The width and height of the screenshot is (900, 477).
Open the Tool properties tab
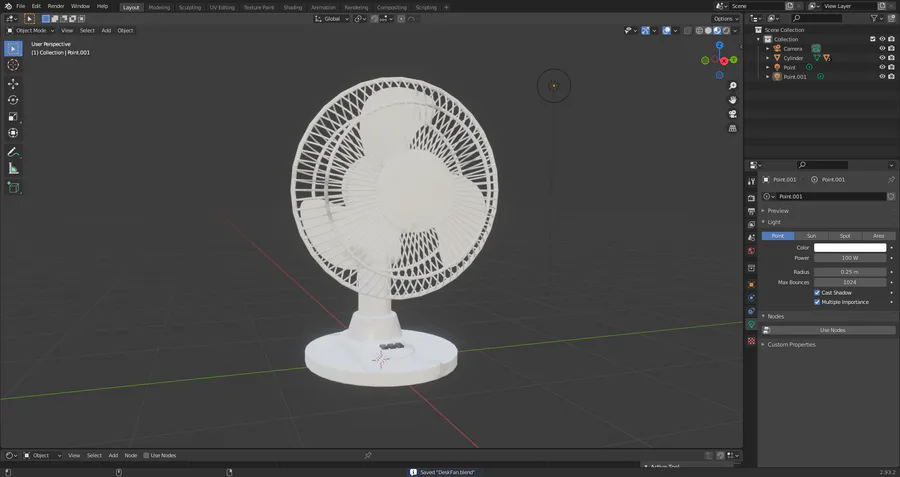coord(751,181)
